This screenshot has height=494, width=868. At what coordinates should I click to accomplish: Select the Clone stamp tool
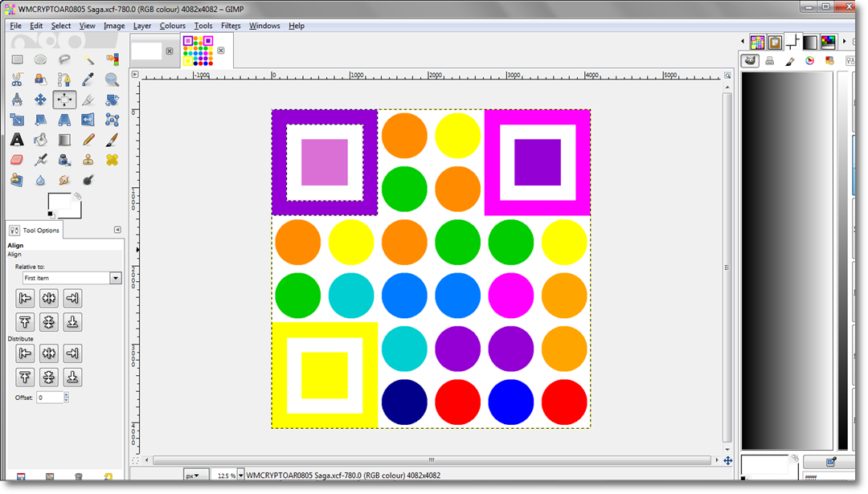pyautogui.click(x=88, y=160)
